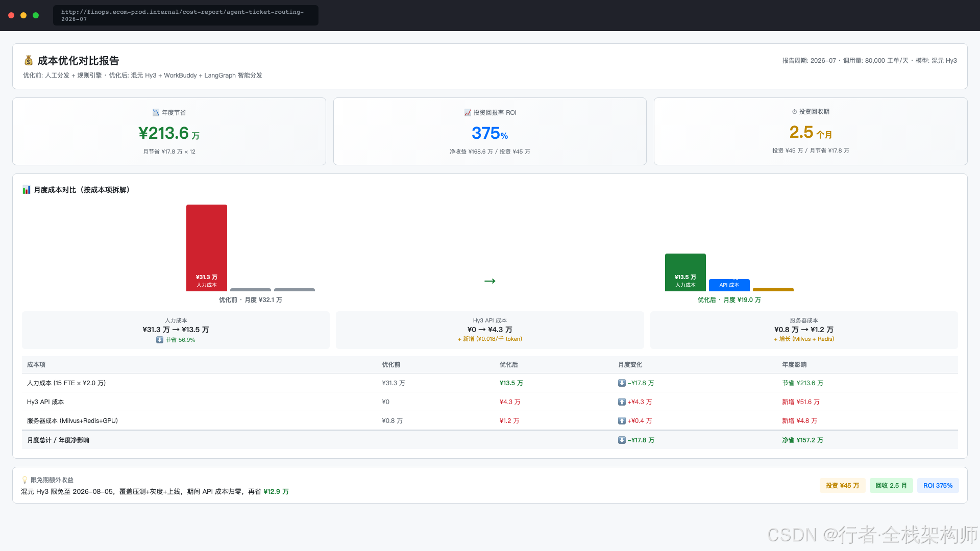Click the Hy3 API 成本 ¥0 → ¥4.3 万 card
This screenshot has height=551, width=980.
tap(490, 330)
